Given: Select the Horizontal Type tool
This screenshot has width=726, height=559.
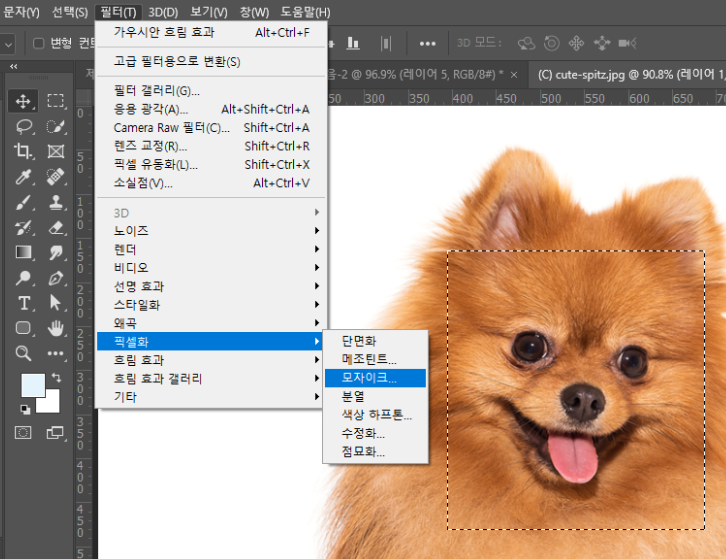Looking at the screenshot, I should (x=24, y=303).
